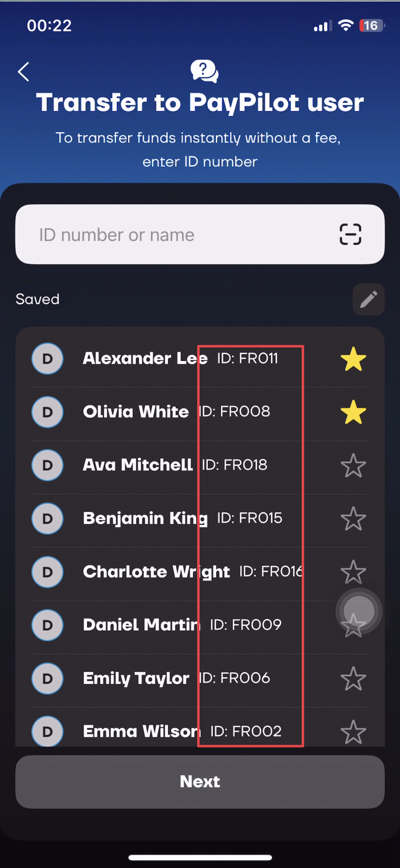Tap the edit pencil icon for Saved

(x=368, y=300)
